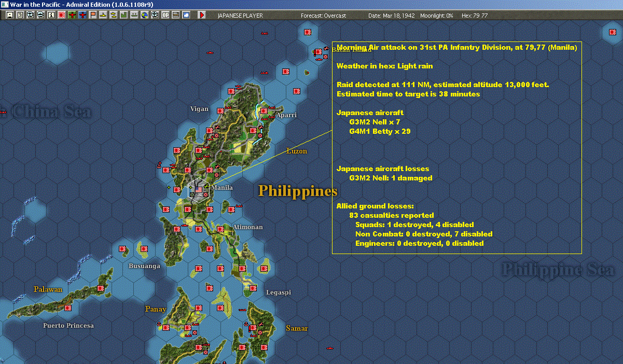Click the rising sun flag toolbar icon

tap(62, 16)
